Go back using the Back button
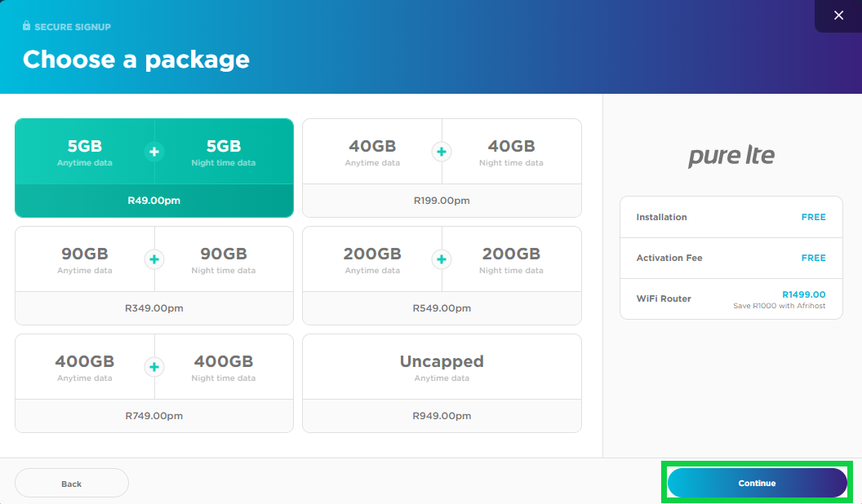862x504 pixels. pyautogui.click(x=72, y=484)
